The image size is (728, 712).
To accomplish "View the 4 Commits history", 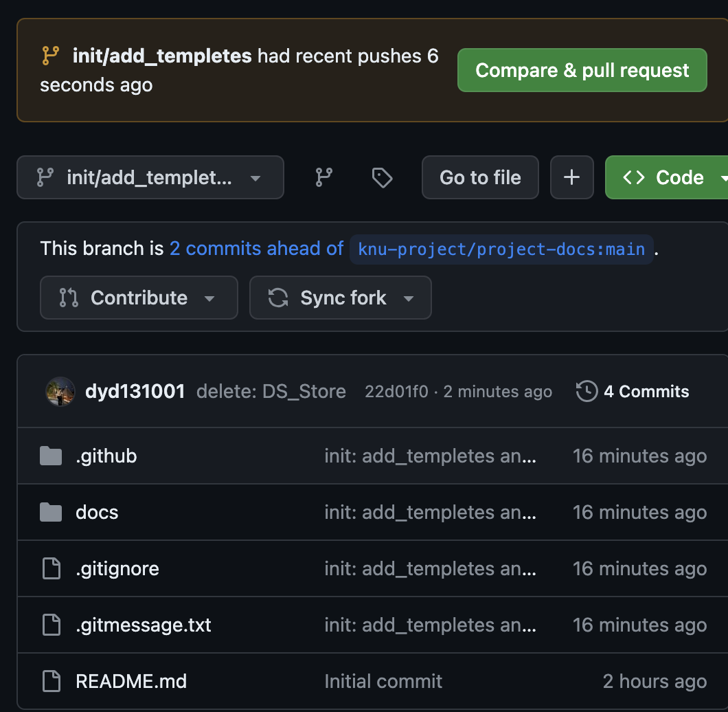I will 633,391.
